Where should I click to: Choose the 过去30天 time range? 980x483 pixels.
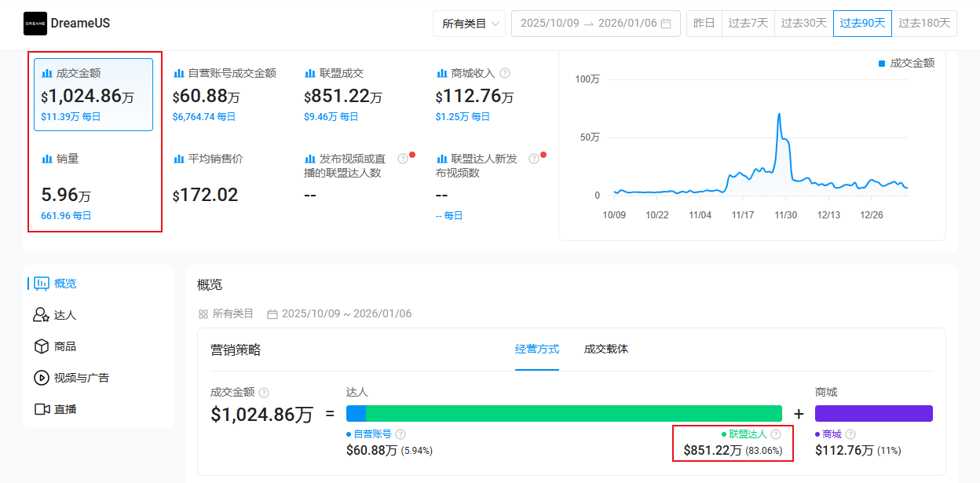[x=803, y=24]
